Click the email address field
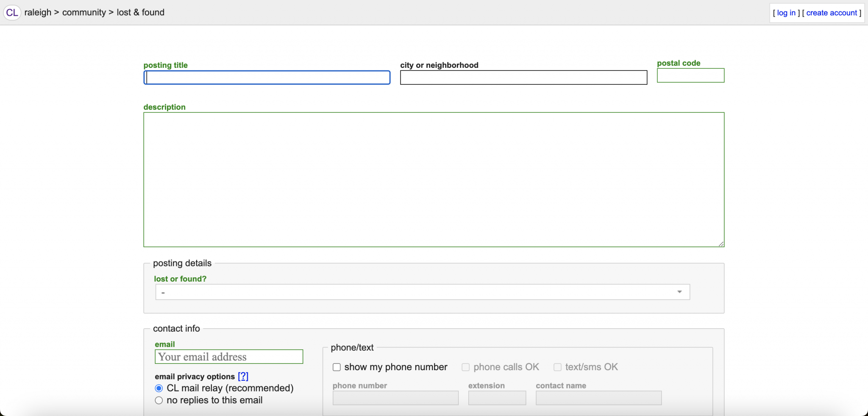 (229, 357)
